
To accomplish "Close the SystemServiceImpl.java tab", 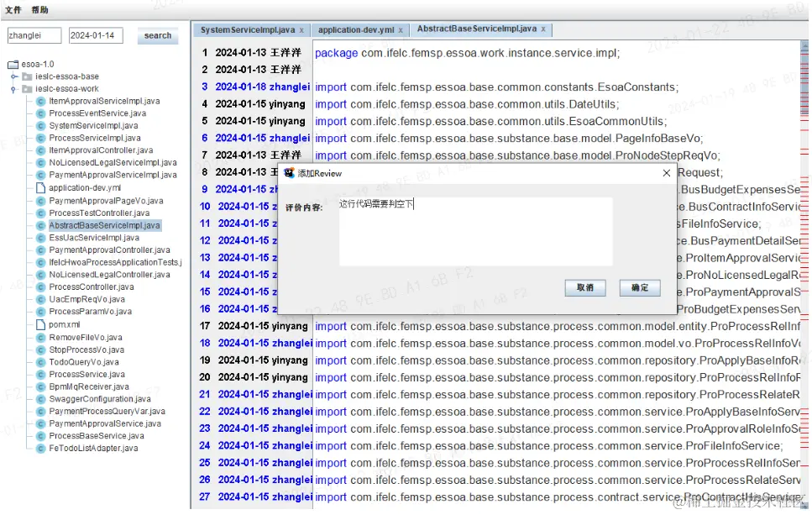I will pyautogui.click(x=301, y=30).
